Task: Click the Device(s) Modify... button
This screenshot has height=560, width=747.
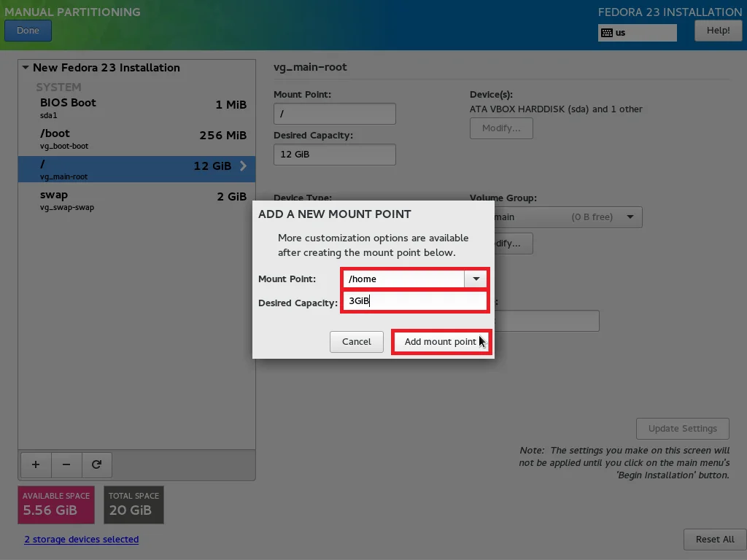Action: click(x=501, y=128)
